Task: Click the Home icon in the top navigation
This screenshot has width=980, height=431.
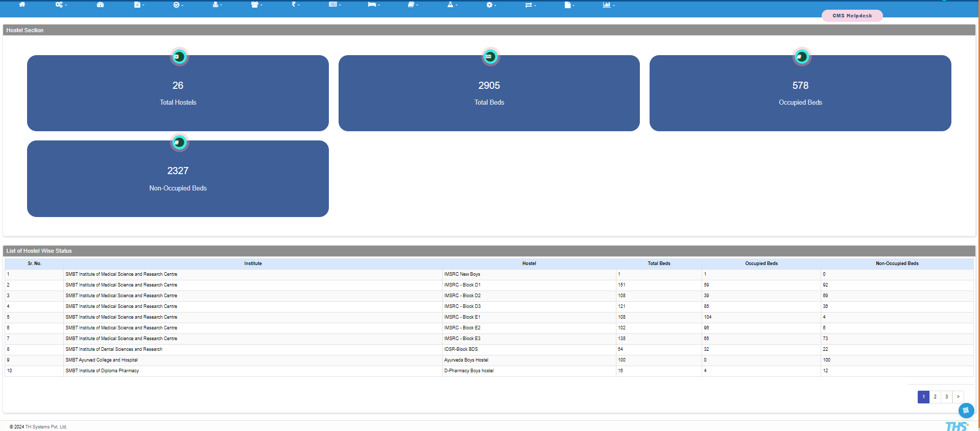Action: [x=22, y=5]
